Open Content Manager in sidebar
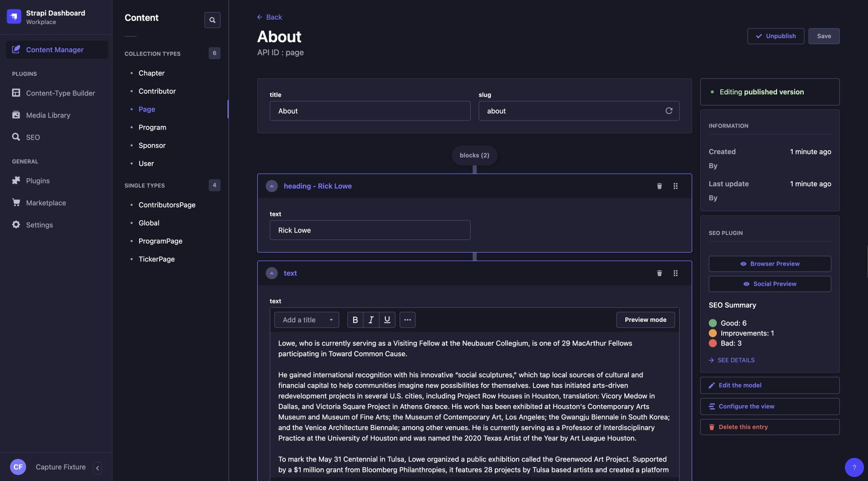This screenshot has width=868, height=481. click(x=57, y=50)
